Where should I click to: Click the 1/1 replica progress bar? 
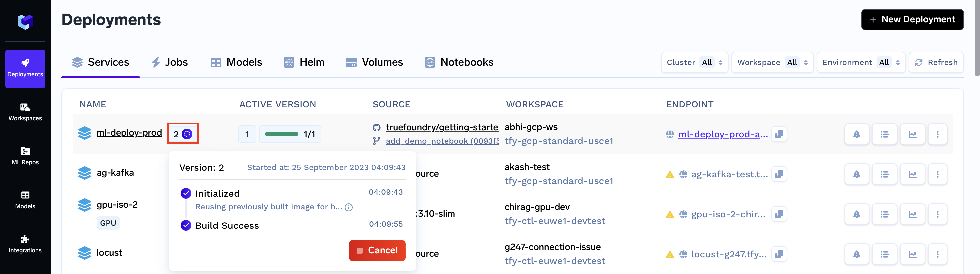pyautogui.click(x=290, y=134)
